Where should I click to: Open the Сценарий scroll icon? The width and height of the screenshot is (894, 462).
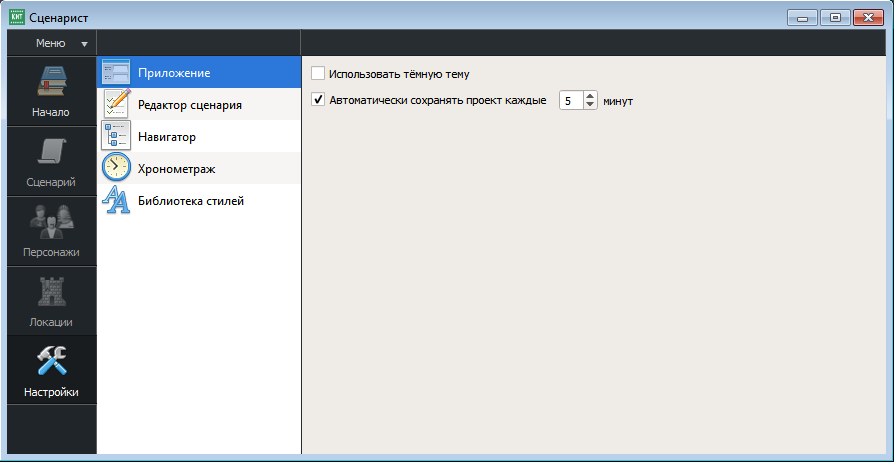tap(51, 152)
